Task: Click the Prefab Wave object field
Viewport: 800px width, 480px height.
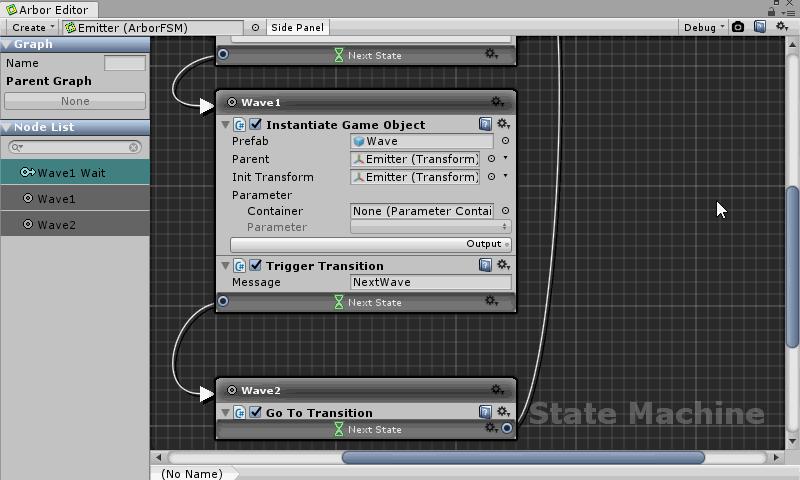Action: pos(422,141)
